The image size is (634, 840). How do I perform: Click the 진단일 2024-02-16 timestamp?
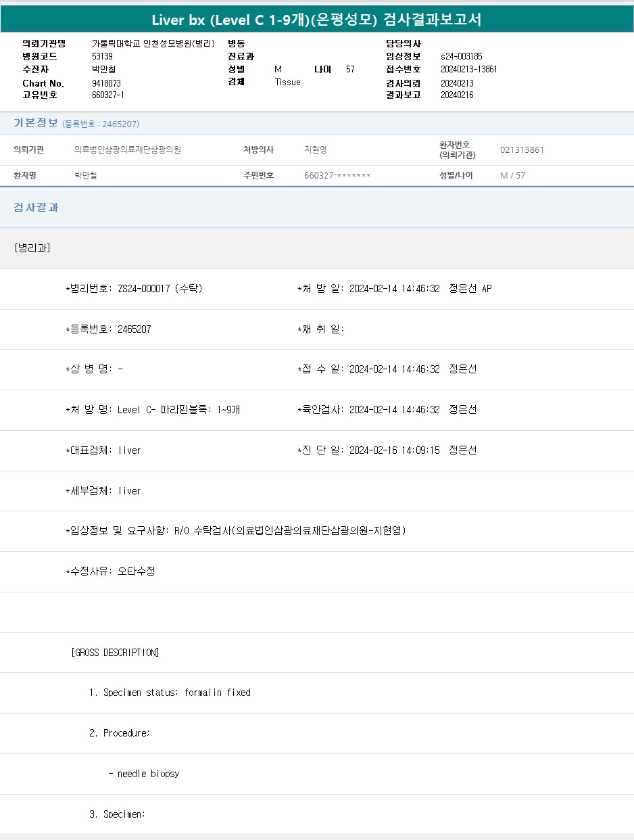(x=394, y=450)
